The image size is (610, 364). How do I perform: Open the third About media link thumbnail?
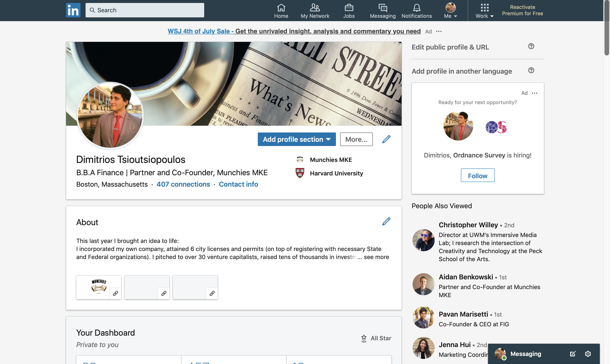[x=195, y=287]
